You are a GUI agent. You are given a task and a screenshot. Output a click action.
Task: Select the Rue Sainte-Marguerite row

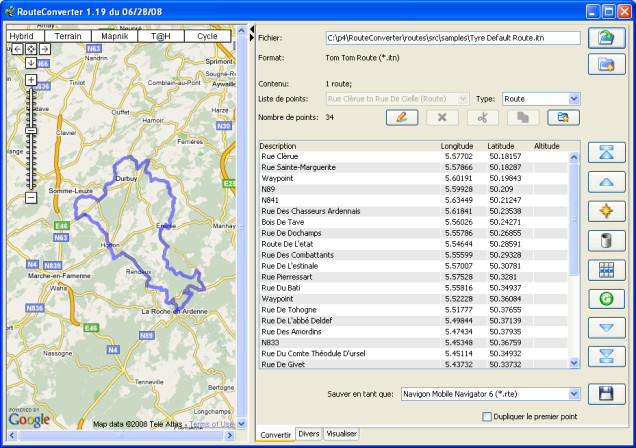pyautogui.click(x=414, y=167)
